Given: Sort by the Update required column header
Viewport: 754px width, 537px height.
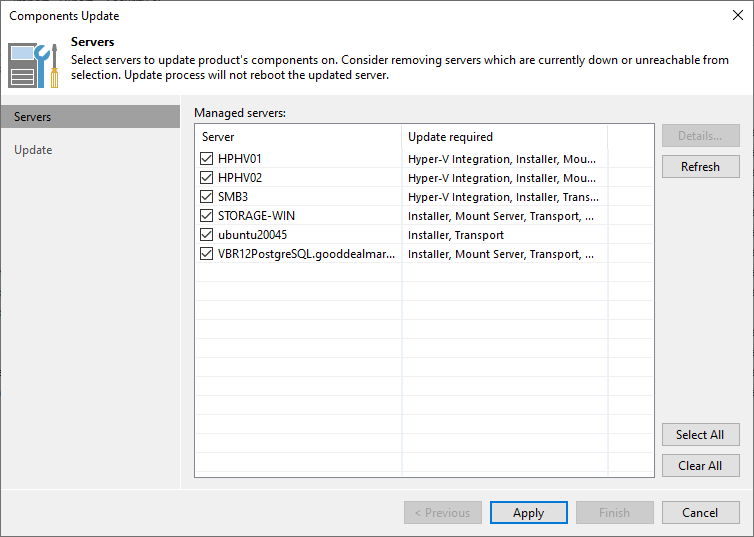Looking at the screenshot, I should pyautogui.click(x=504, y=137).
